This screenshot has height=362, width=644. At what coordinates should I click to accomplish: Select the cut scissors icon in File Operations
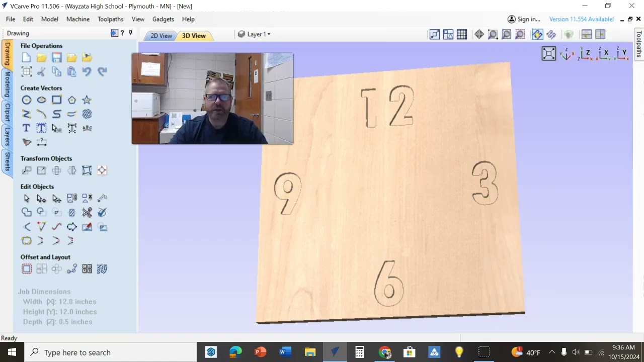(x=42, y=72)
